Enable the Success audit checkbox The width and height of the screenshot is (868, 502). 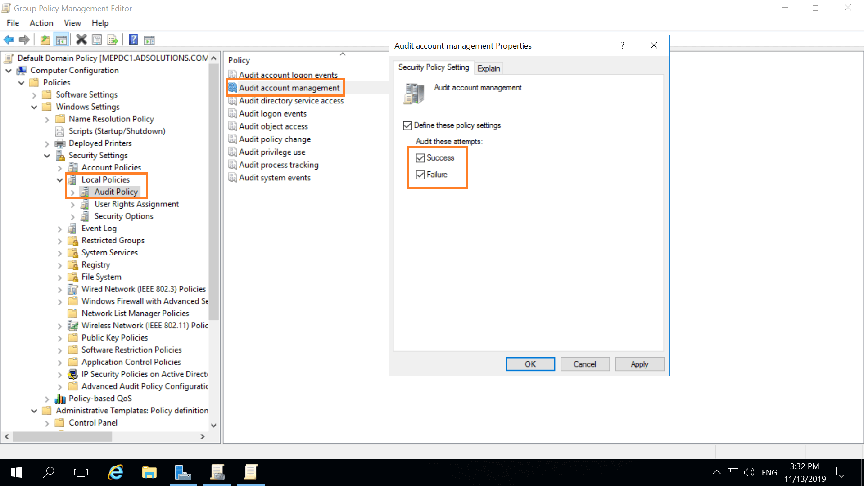419,158
